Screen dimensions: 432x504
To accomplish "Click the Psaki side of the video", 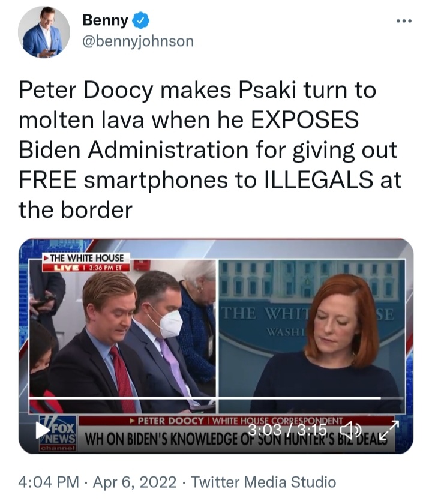I will 312,336.
